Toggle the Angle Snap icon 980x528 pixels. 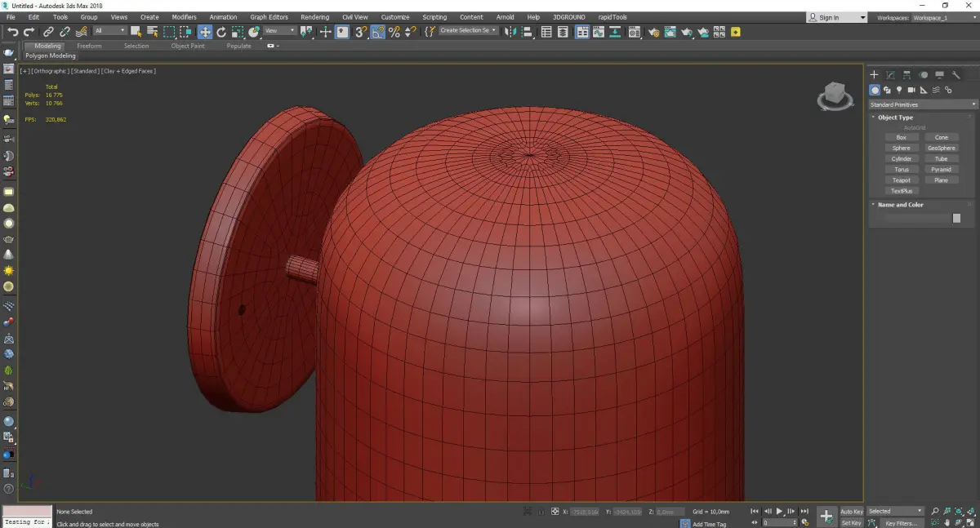378,32
